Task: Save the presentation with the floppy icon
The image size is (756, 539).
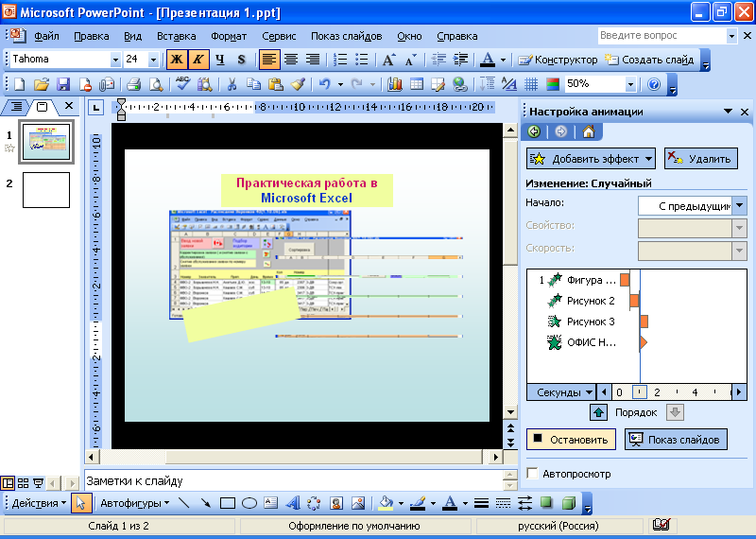Action: point(63,84)
